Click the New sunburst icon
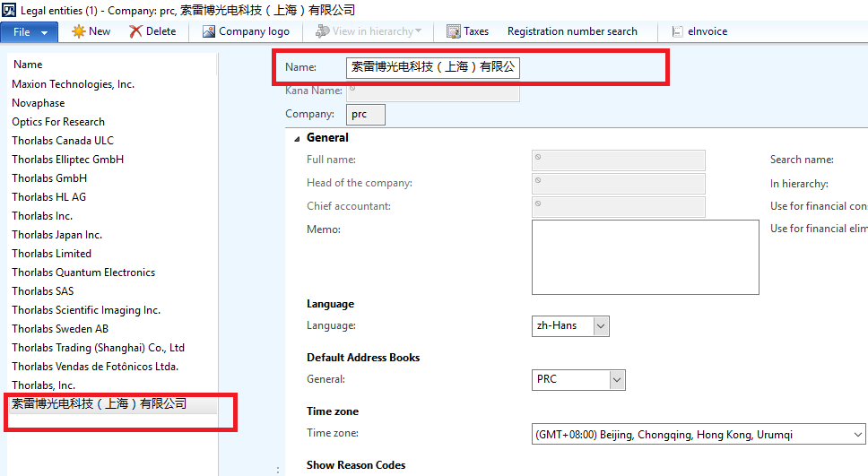 (x=79, y=31)
